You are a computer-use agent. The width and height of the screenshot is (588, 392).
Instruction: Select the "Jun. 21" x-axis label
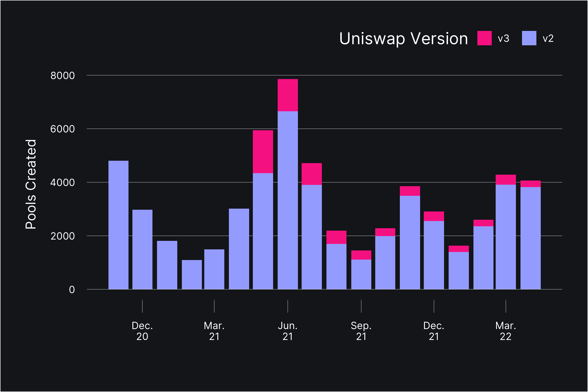(288, 331)
